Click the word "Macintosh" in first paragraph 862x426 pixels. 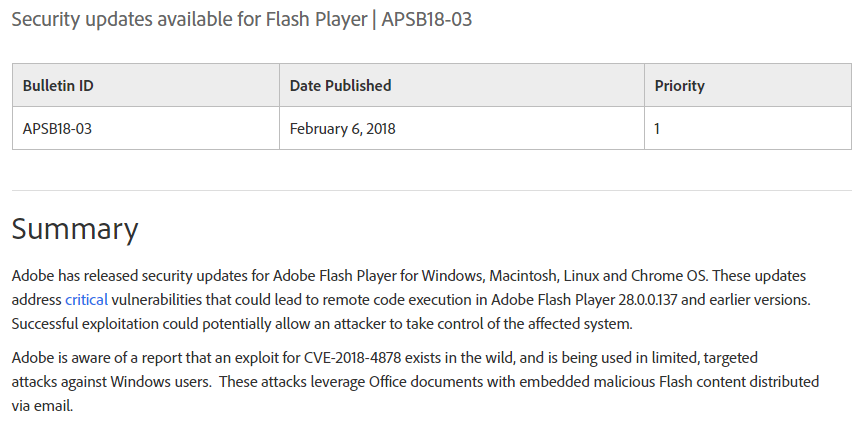point(524,275)
